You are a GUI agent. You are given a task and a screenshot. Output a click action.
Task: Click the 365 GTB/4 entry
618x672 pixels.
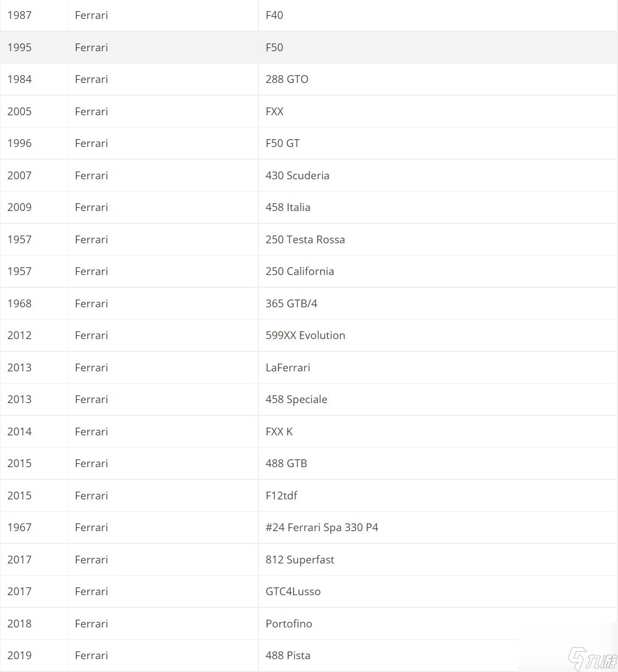click(291, 303)
